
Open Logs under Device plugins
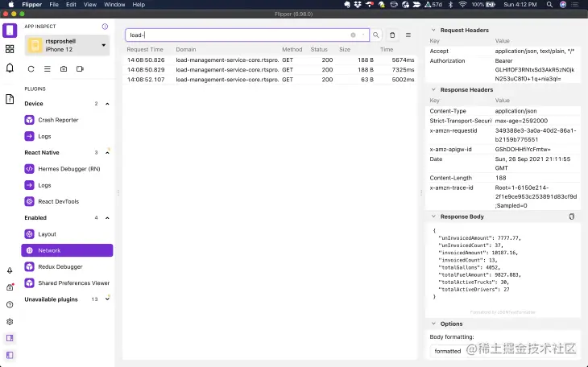tap(67, 136)
